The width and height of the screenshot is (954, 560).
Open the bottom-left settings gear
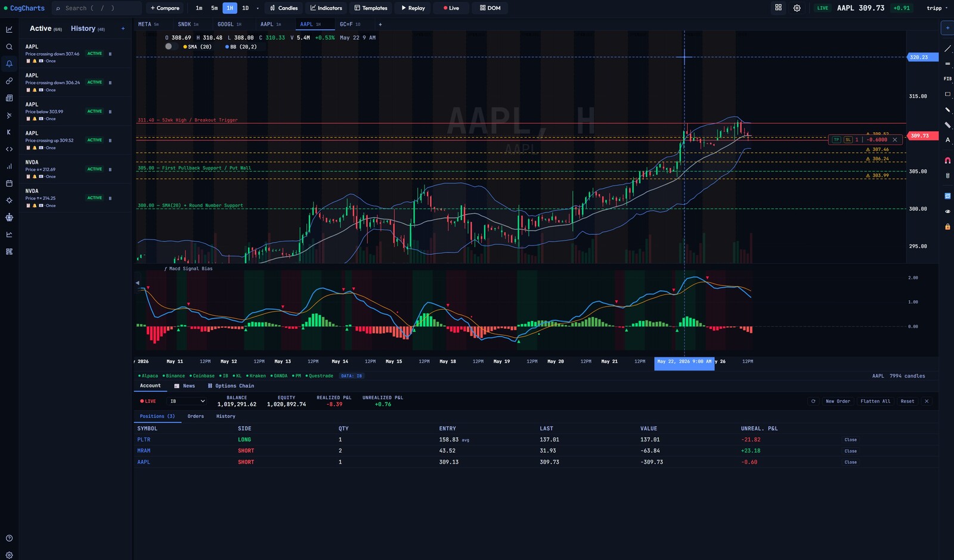9,555
